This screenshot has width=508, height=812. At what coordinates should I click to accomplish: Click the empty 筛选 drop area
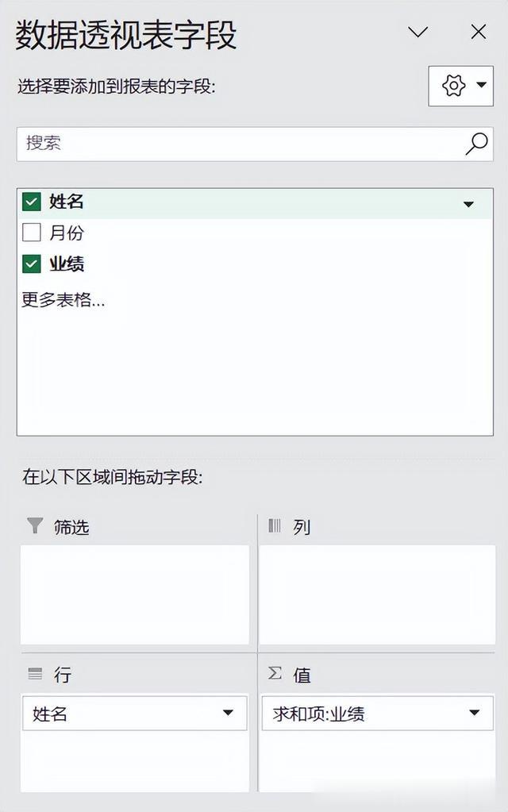(135, 594)
